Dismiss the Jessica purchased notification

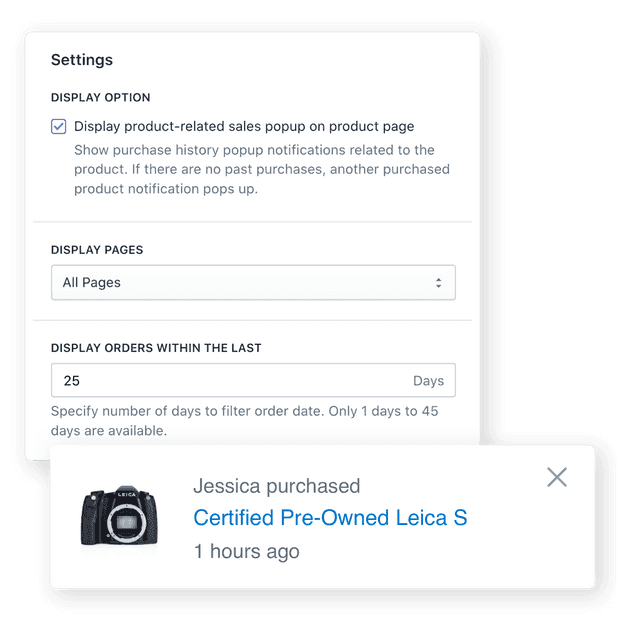click(x=557, y=477)
